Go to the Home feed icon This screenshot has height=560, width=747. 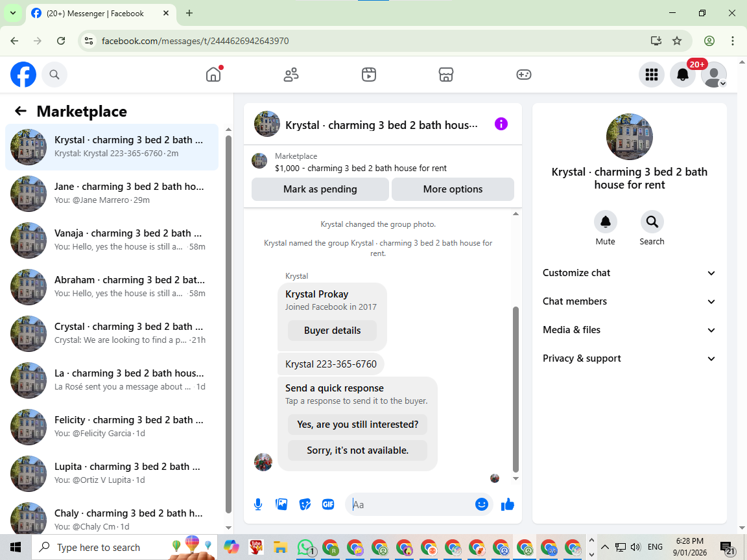pyautogui.click(x=213, y=75)
